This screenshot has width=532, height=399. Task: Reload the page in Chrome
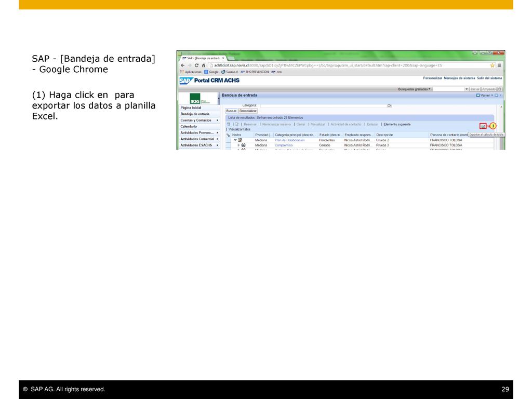tap(196, 65)
